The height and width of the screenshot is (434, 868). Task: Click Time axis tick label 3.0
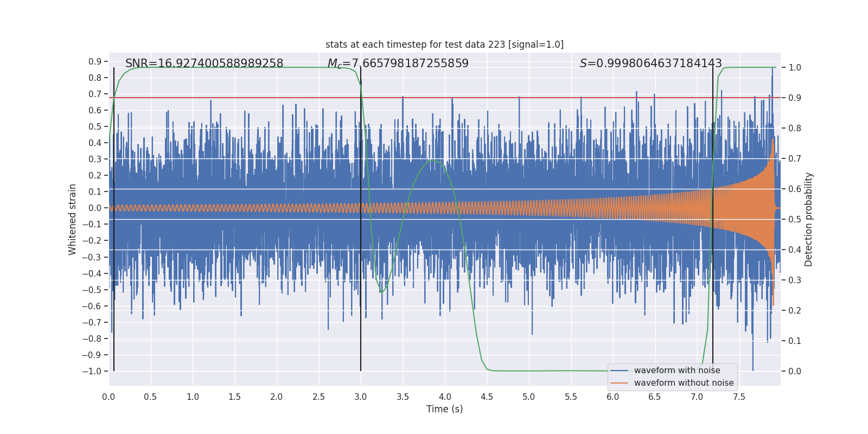(361, 397)
